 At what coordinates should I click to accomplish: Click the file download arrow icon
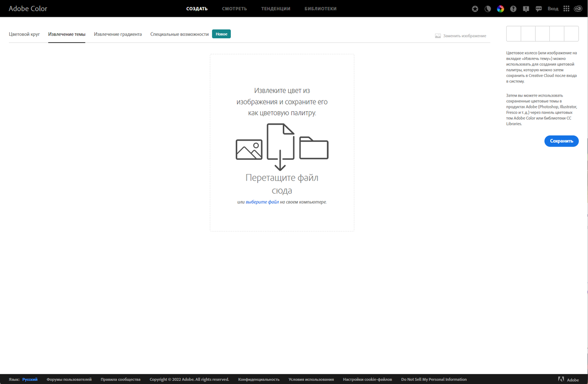[280, 147]
